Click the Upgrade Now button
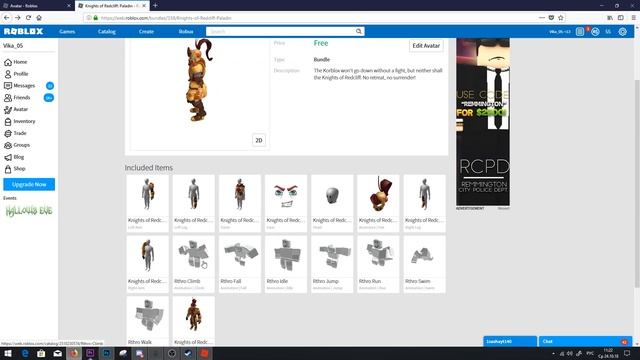The height and width of the screenshot is (360, 640). pyautogui.click(x=29, y=184)
